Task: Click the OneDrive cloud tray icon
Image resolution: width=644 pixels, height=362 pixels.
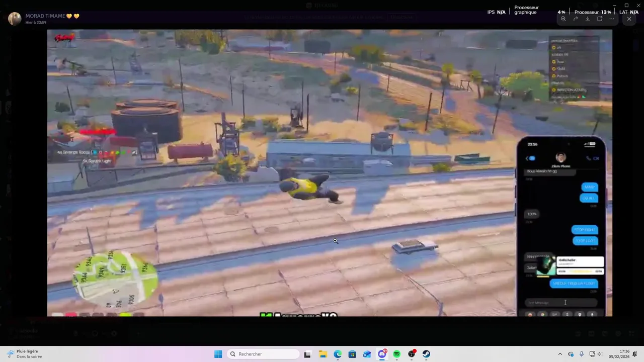Action: [x=571, y=354]
